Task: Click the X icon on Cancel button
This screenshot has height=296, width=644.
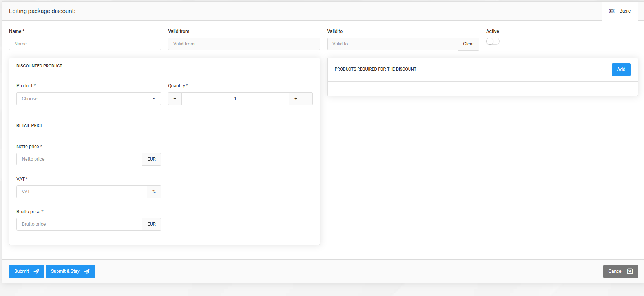Action: pos(630,271)
